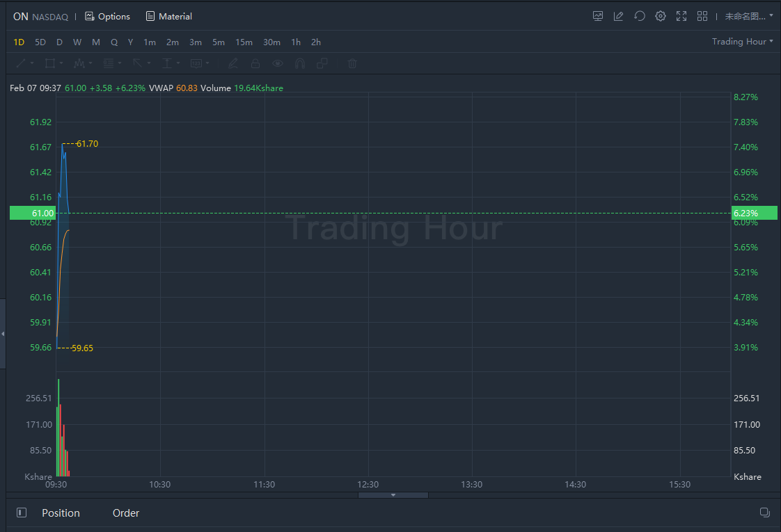Expand the left side panel arrow
The height and width of the screenshot is (532, 781).
(3, 333)
